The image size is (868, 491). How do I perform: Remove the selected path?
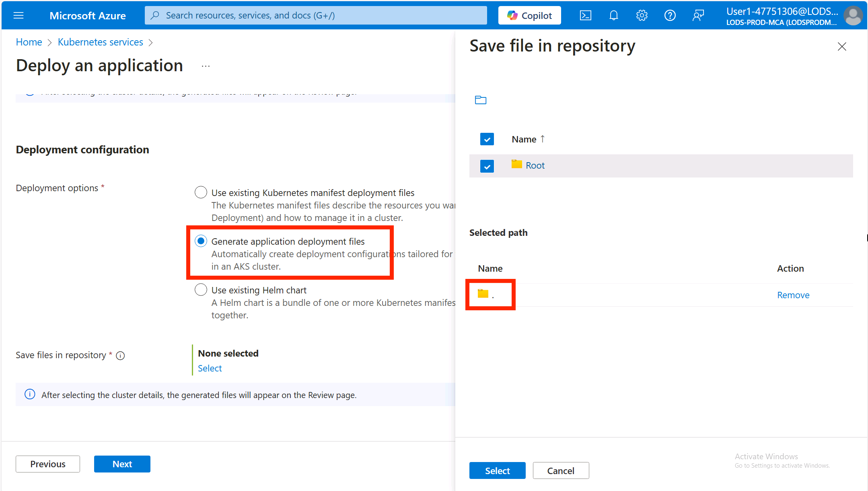[x=793, y=295]
